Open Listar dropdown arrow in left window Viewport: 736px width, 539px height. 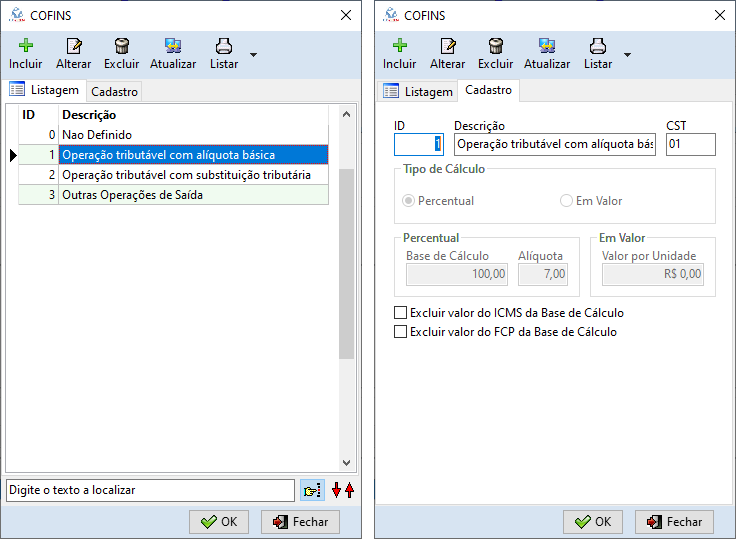[x=253, y=55]
